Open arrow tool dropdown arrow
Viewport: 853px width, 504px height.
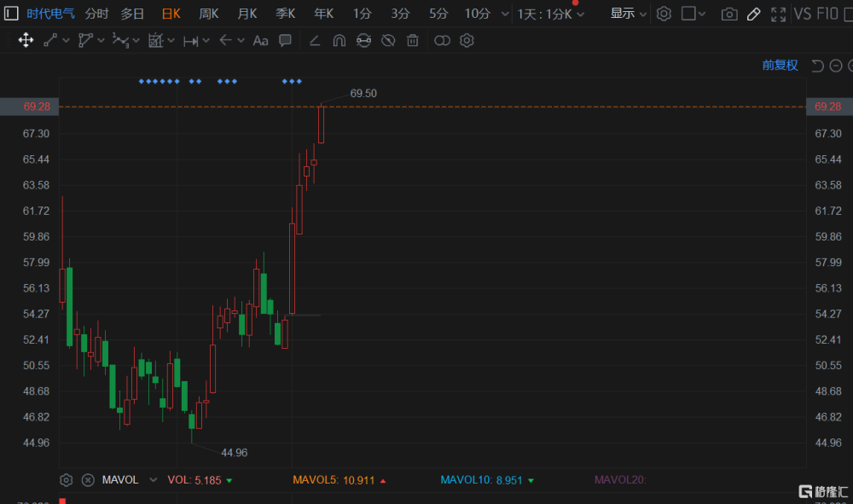[x=241, y=40]
